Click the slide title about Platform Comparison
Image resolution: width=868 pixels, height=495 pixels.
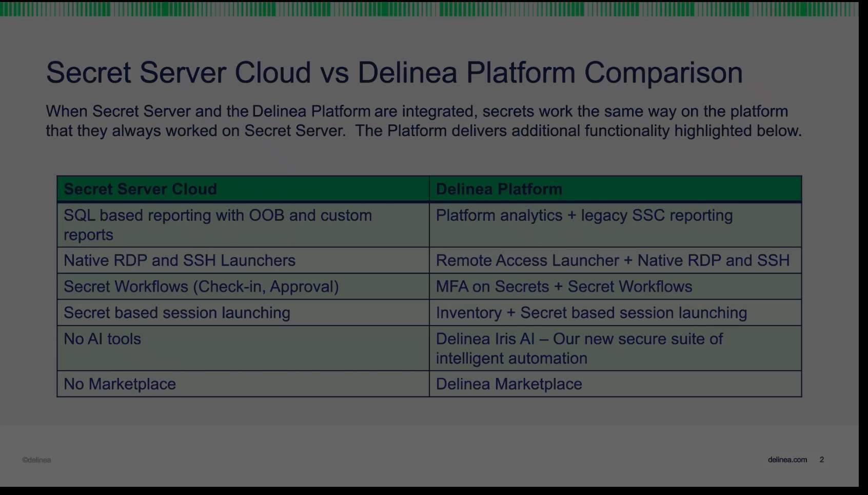coord(394,72)
